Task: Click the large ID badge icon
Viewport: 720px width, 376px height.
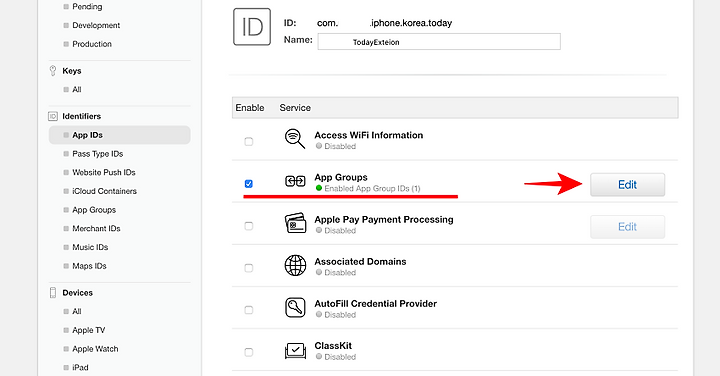Action: pos(252,27)
